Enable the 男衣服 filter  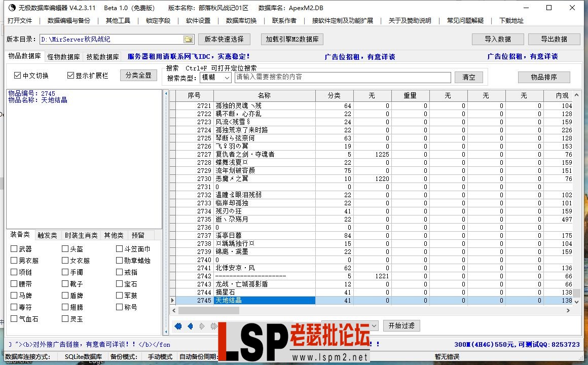14,261
